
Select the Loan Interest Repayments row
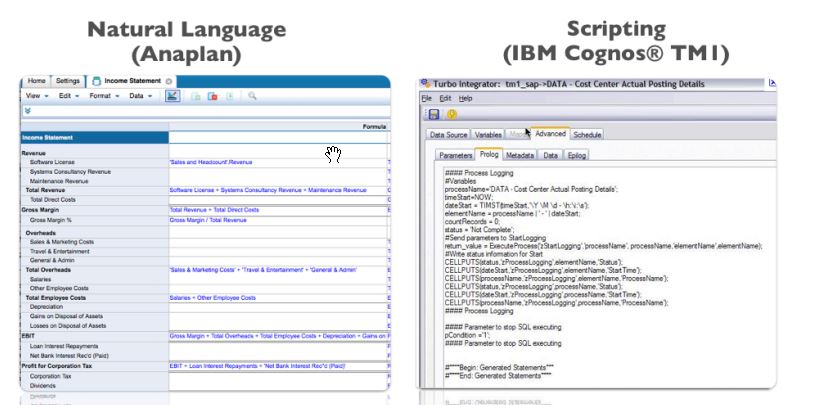(64, 347)
